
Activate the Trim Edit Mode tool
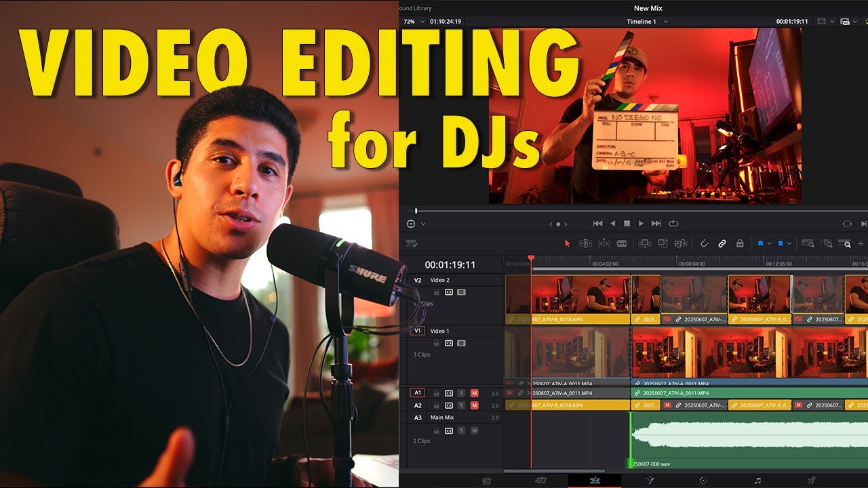click(x=585, y=243)
